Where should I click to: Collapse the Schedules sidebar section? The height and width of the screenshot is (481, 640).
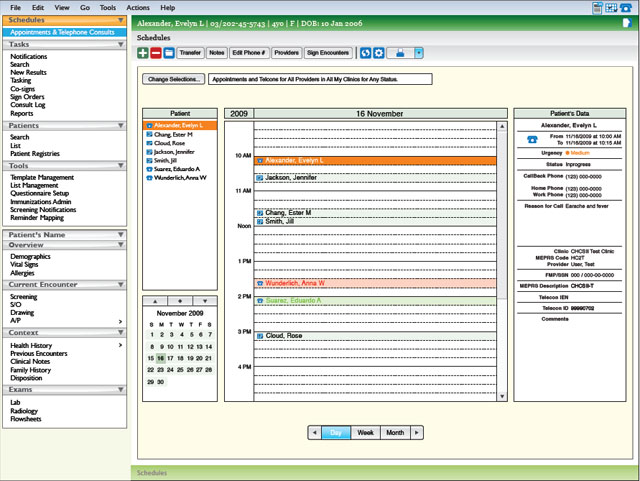point(121,20)
